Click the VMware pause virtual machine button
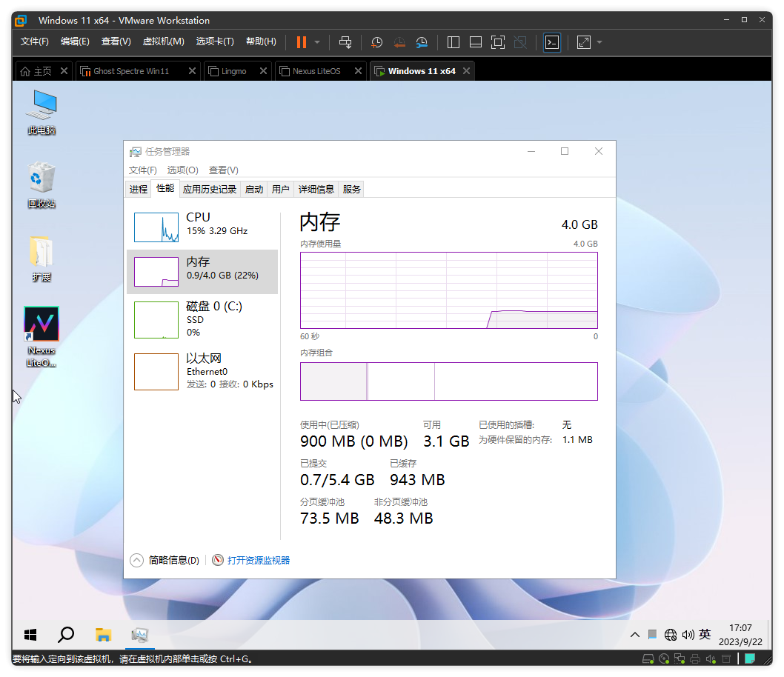Viewport: 784px width, 677px height. 301,42
